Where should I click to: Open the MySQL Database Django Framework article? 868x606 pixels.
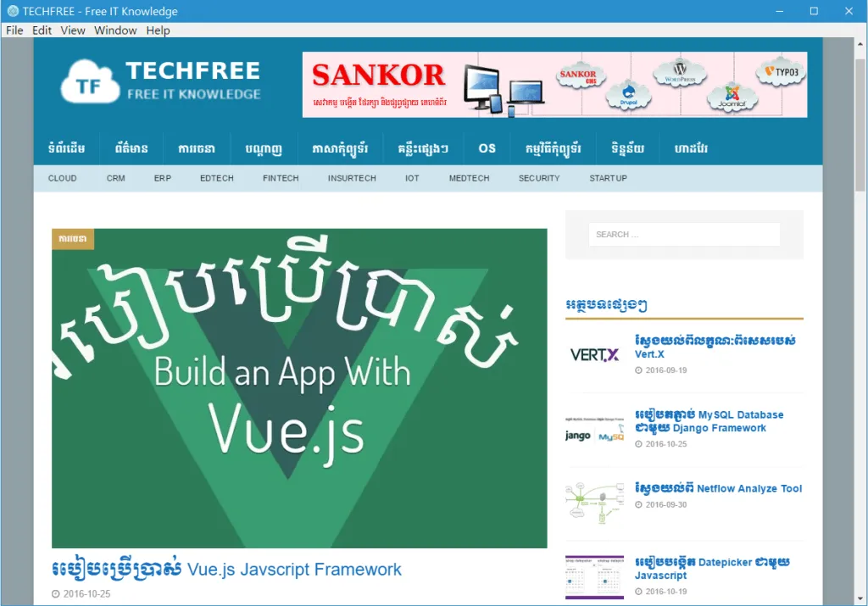pyautogui.click(x=709, y=421)
